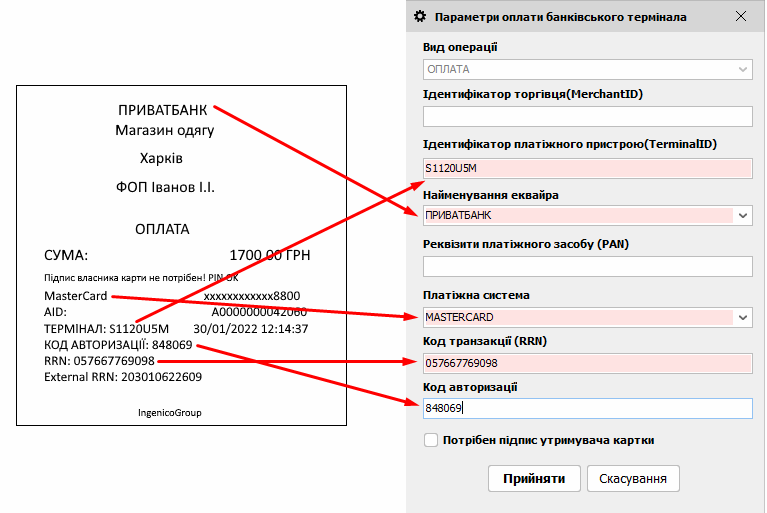Click the gear icon in the dialog title
The height and width of the screenshot is (513, 767).
coord(420,17)
